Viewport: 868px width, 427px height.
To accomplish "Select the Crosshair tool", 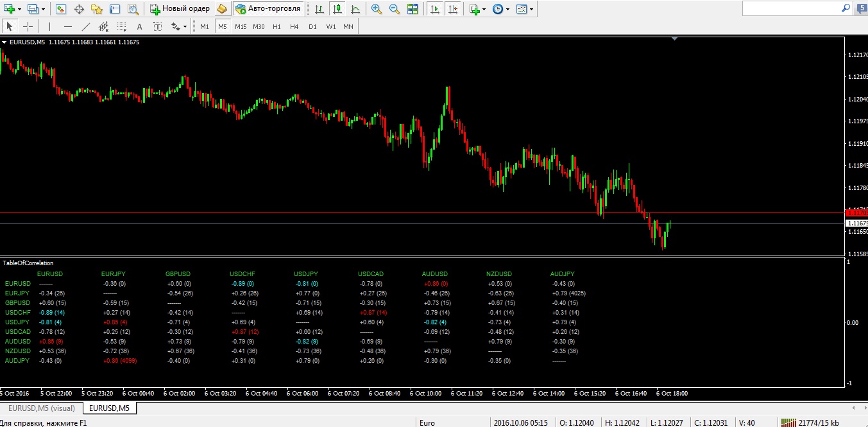I will (x=28, y=26).
